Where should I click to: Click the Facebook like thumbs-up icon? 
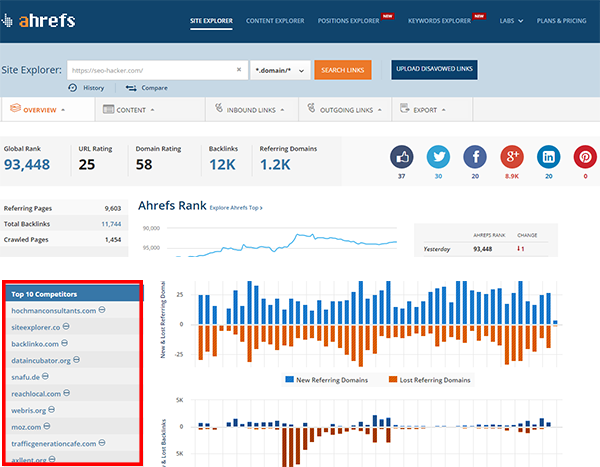[x=401, y=157]
